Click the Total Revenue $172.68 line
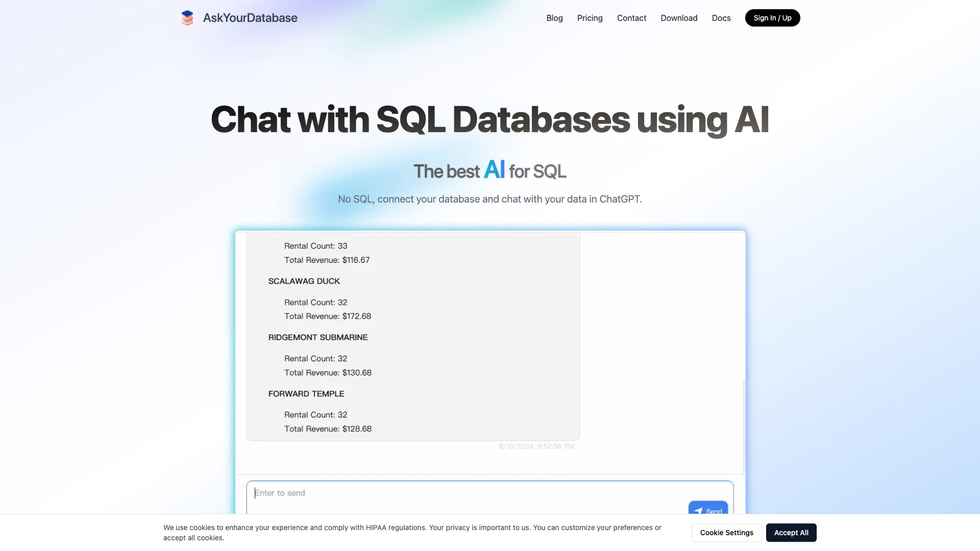 click(x=327, y=316)
